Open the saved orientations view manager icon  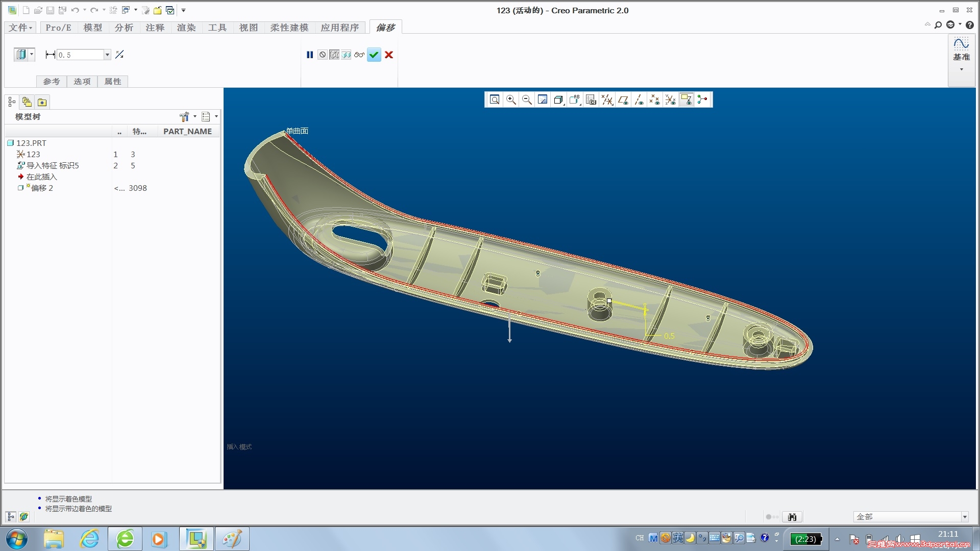[x=591, y=100]
